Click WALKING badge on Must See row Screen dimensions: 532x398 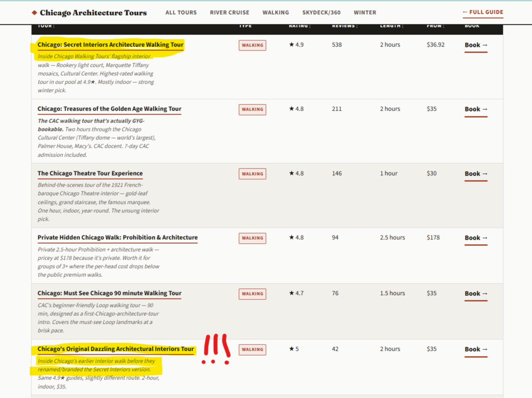coord(252,294)
